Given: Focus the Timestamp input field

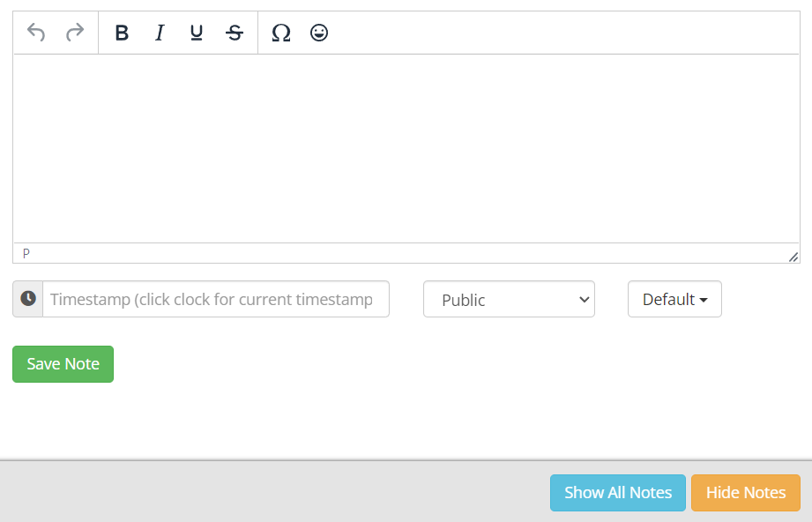Looking at the screenshot, I should click(216, 299).
